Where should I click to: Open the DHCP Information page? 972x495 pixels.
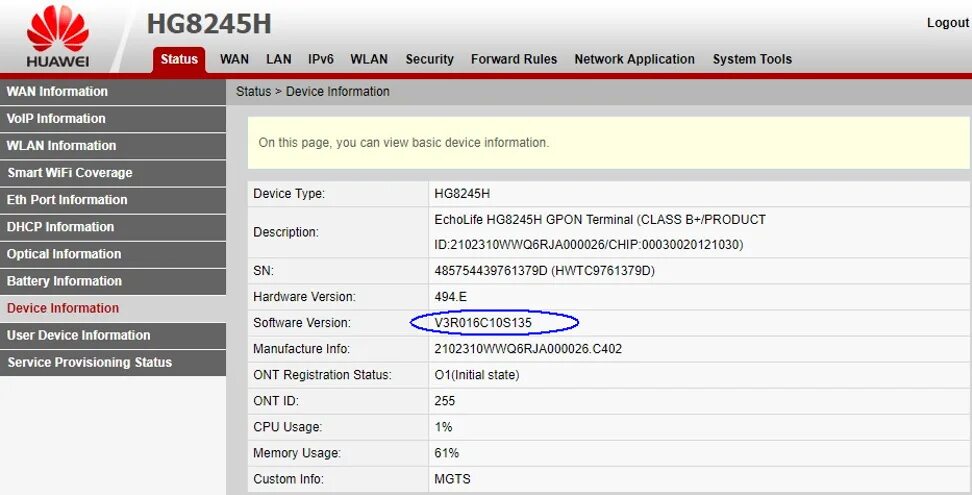pyautogui.click(x=113, y=227)
